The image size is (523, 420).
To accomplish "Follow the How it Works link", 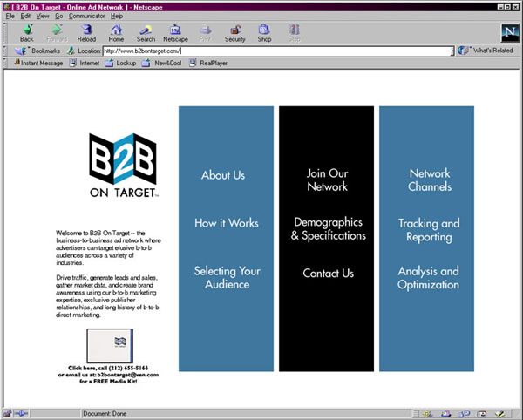I will pyautogui.click(x=227, y=223).
